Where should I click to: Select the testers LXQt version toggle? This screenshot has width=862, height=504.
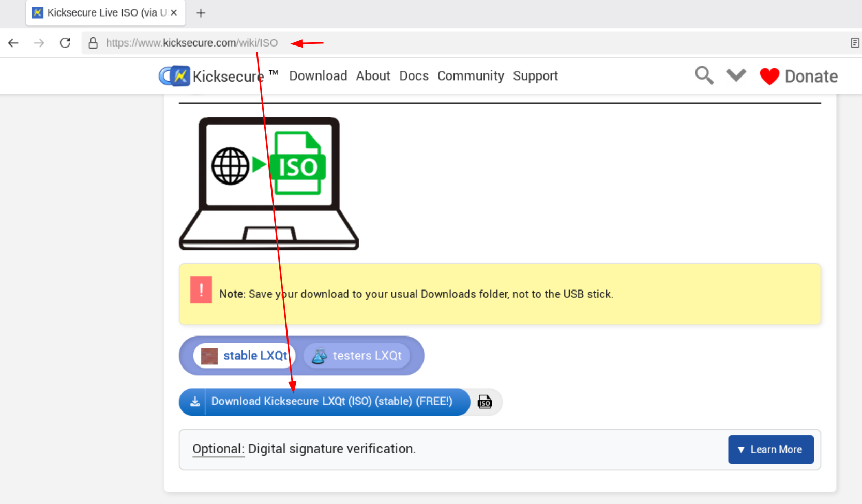coord(357,356)
